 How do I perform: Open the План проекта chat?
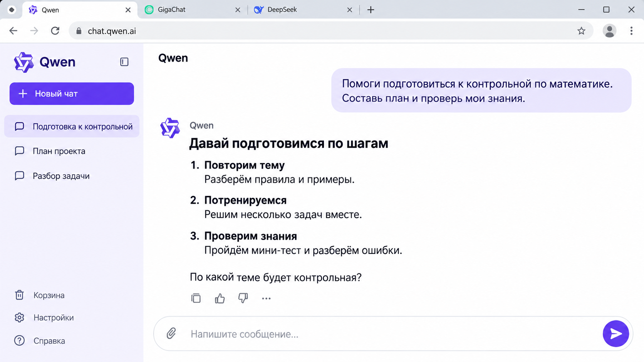72,151
